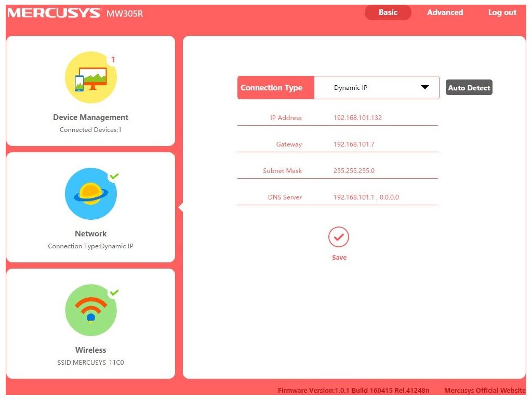Viewport: 532px width, 399px height.
Task: Switch to the Advanced tab
Action: click(445, 12)
